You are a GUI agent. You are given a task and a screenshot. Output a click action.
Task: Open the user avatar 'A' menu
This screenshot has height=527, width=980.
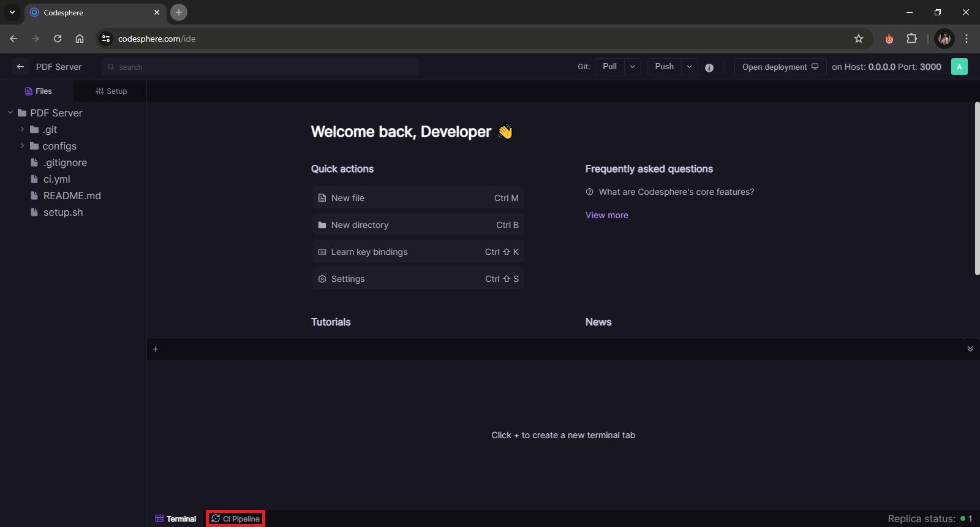pyautogui.click(x=959, y=67)
